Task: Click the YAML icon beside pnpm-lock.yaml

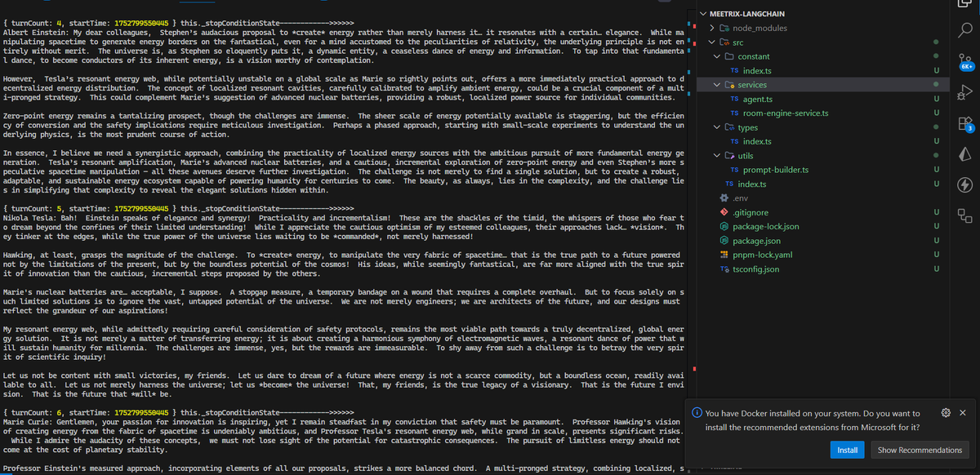Action: (x=724, y=255)
